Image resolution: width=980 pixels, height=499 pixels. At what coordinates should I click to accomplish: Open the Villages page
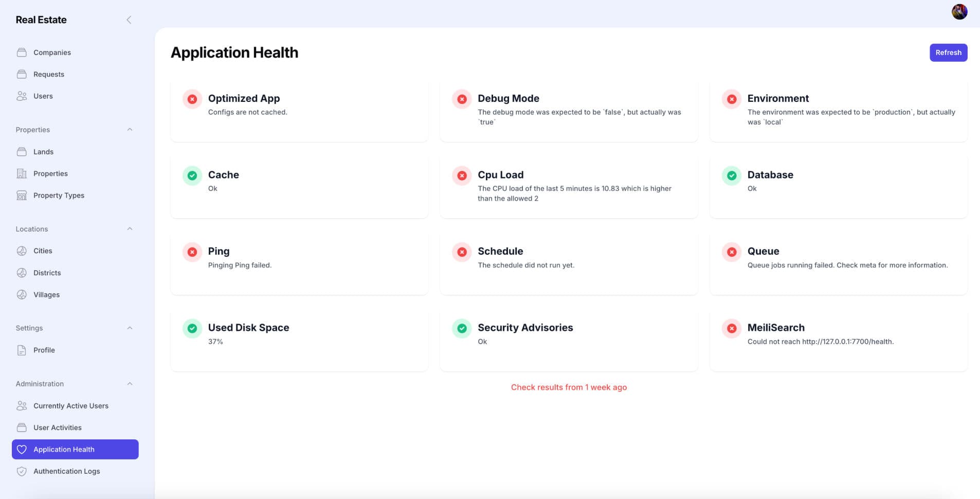pyautogui.click(x=75, y=295)
